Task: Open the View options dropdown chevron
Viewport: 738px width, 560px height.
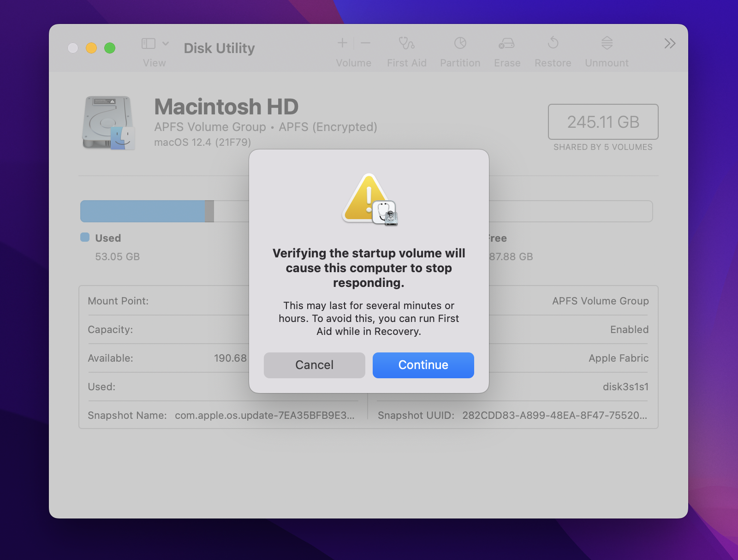Action: click(x=166, y=43)
